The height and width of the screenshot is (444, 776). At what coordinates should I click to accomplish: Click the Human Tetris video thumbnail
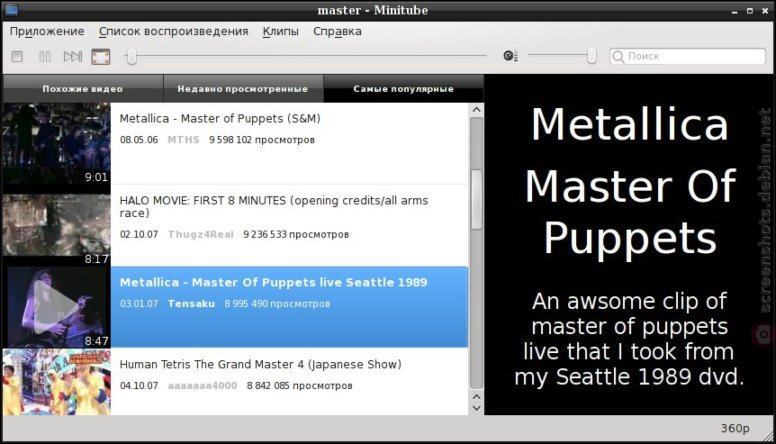56,382
